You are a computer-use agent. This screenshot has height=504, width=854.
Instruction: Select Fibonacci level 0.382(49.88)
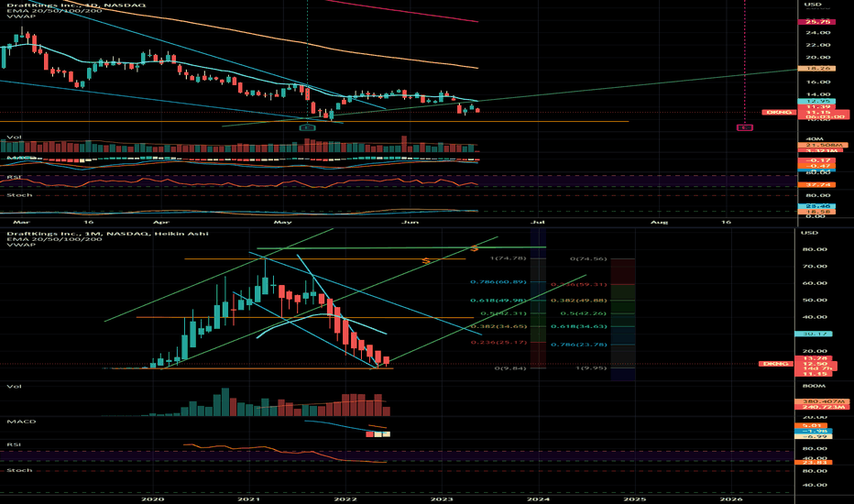coord(578,301)
